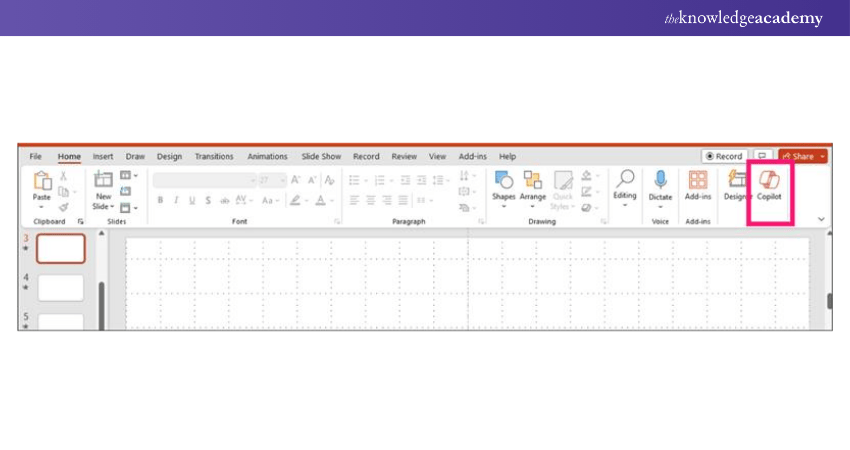
Task: Toggle Italic formatting
Action: click(176, 200)
